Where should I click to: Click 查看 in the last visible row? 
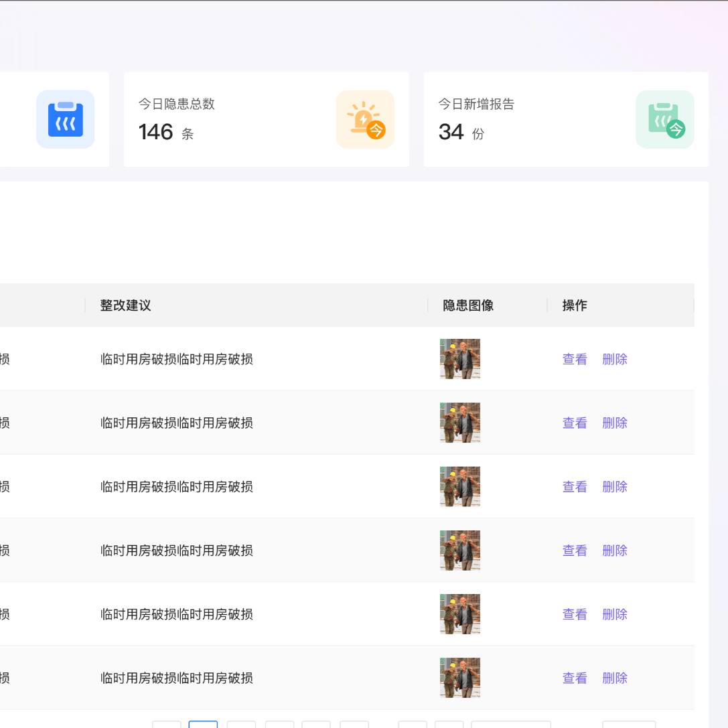coord(575,678)
